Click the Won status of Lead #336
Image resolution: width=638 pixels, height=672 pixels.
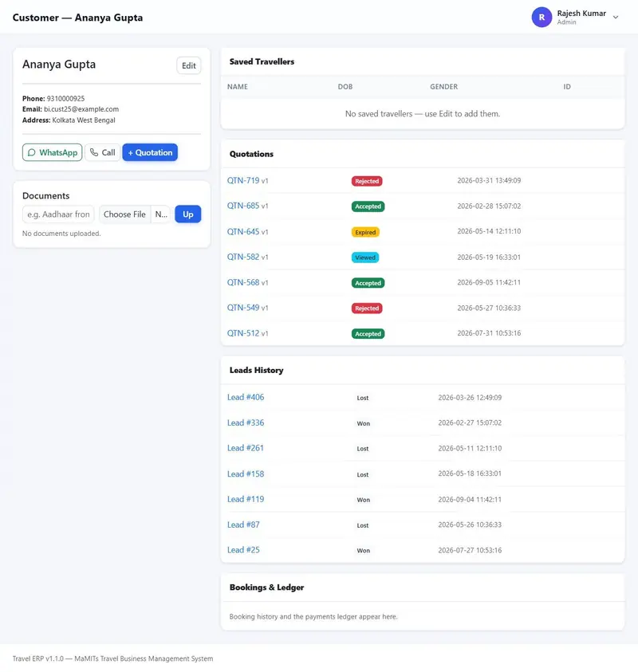tap(363, 423)
